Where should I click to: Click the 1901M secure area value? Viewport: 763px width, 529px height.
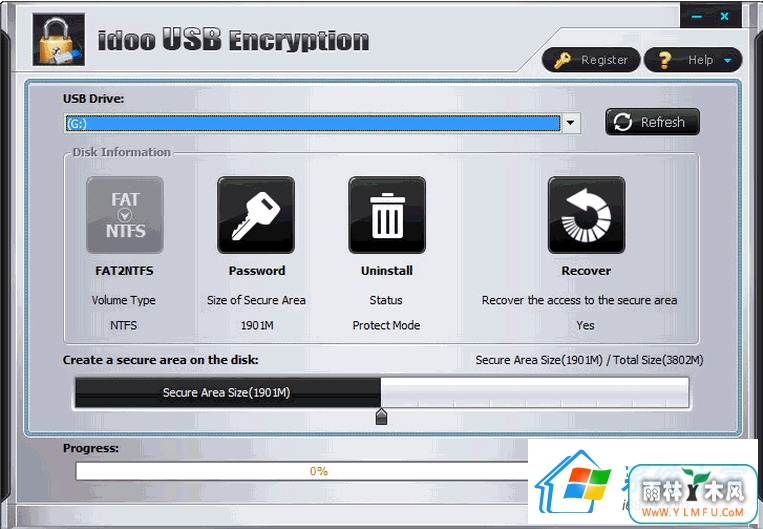pyautogui.click(x=257, y=325)
